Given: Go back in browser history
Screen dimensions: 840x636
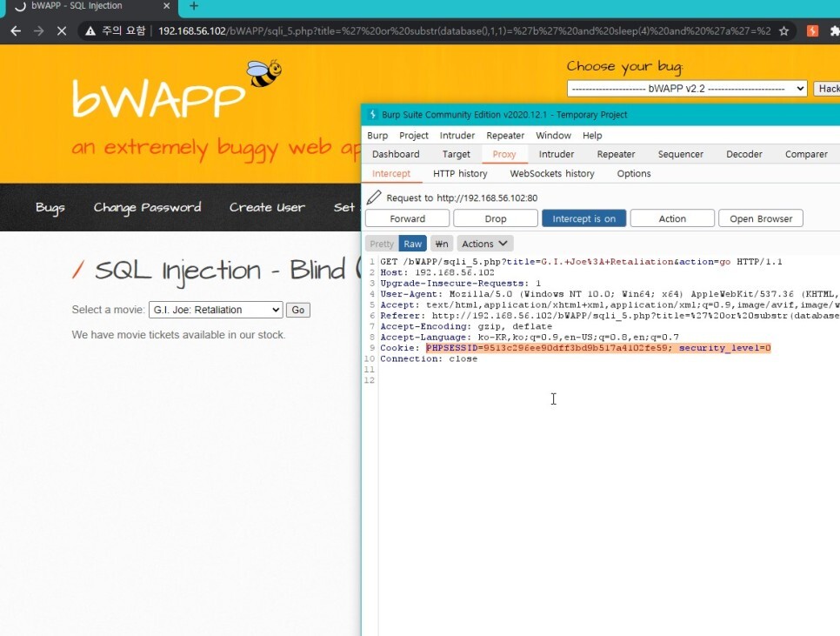Looking at the screenshot, I should coord(16,31).
